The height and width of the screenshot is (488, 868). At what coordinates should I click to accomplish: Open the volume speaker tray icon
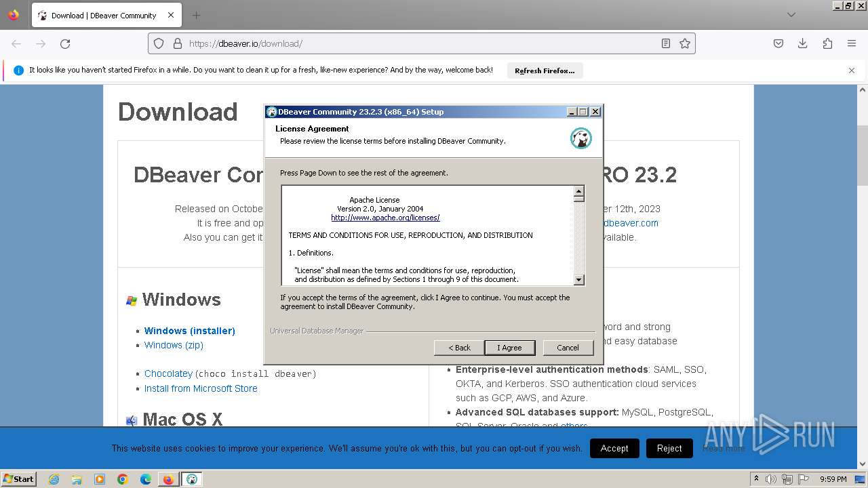click(x=771, y=479)
